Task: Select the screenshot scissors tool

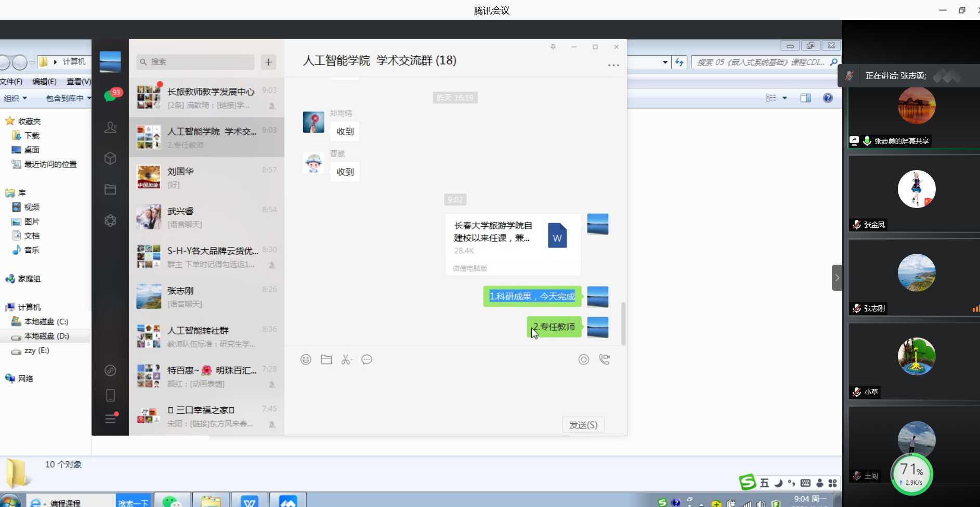Action: point(346,359)
